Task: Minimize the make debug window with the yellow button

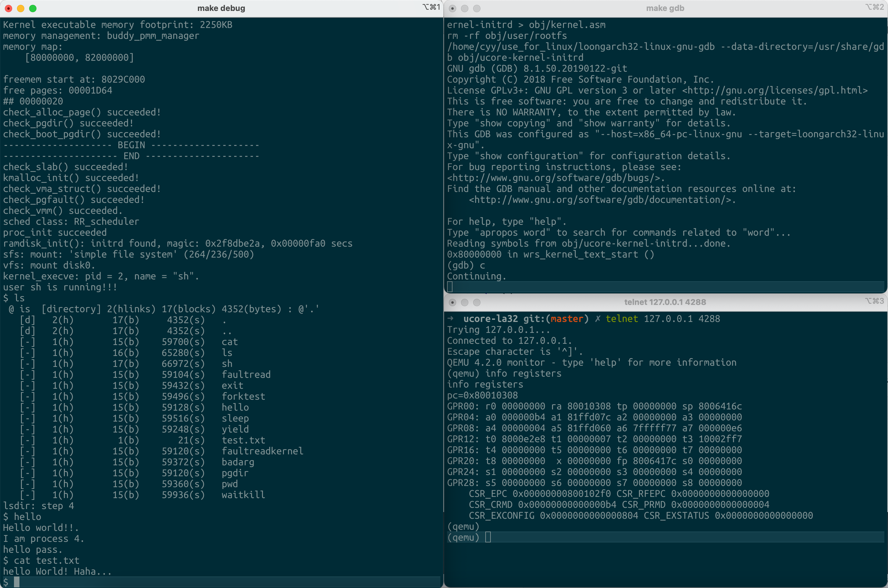Action: tap(21, 8)
